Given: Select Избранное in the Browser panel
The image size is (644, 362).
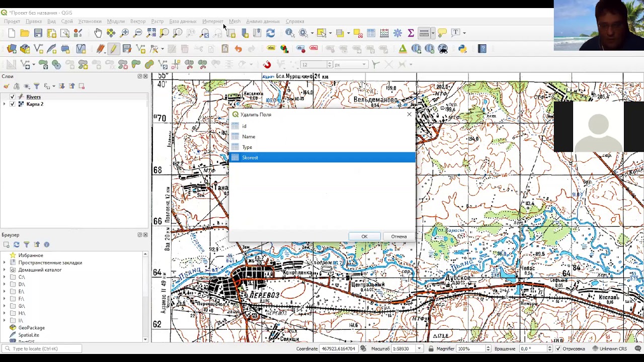Looking at the screenshot, I should click(31, 255).
